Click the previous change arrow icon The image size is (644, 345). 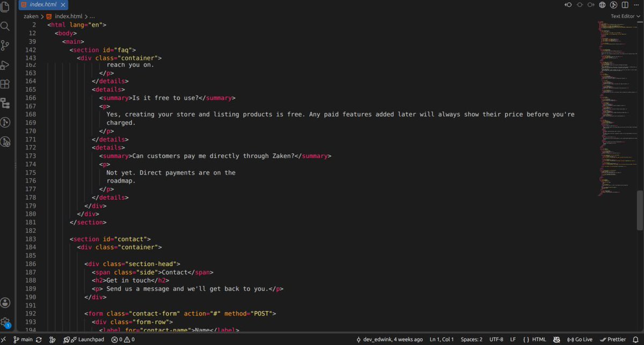pos(568,5)
